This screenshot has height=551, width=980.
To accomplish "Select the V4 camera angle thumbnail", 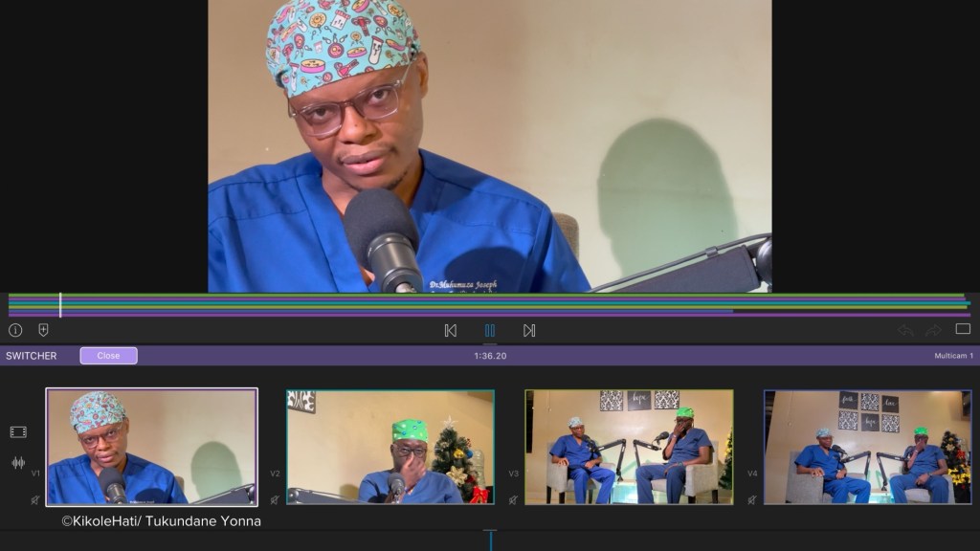I will [867, 446].
